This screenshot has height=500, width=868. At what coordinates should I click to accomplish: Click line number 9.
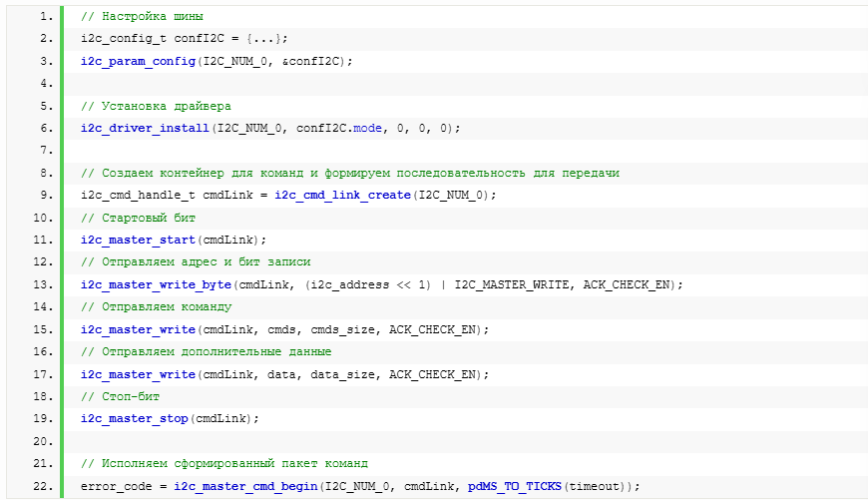click(47, 196)
